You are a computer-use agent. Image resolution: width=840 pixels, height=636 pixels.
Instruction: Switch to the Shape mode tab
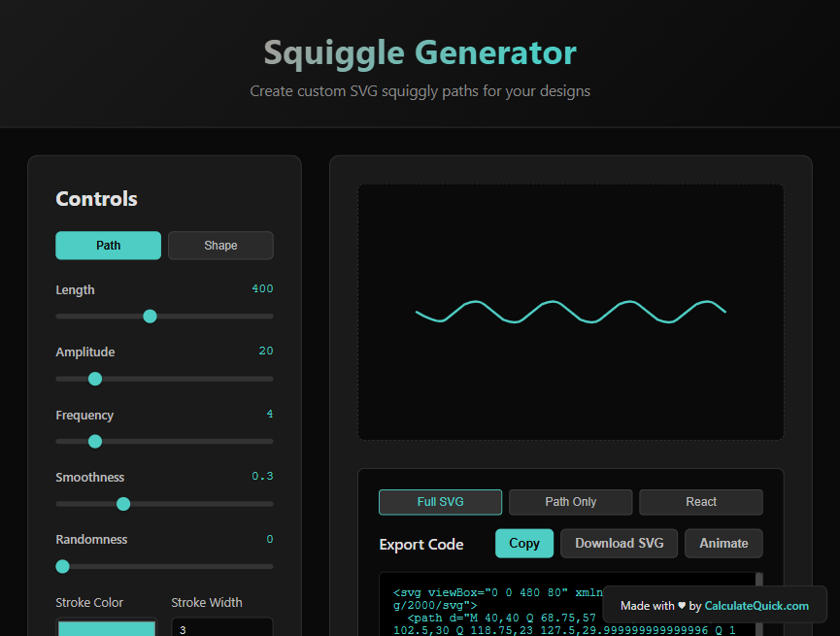pyautogui.click(x=220, y=246)
